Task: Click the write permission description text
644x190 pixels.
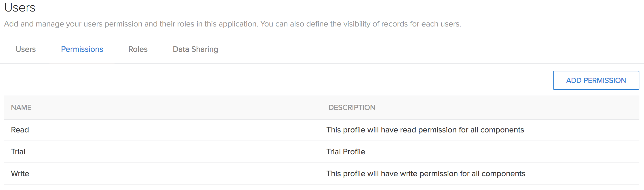Action: point(426,174)
